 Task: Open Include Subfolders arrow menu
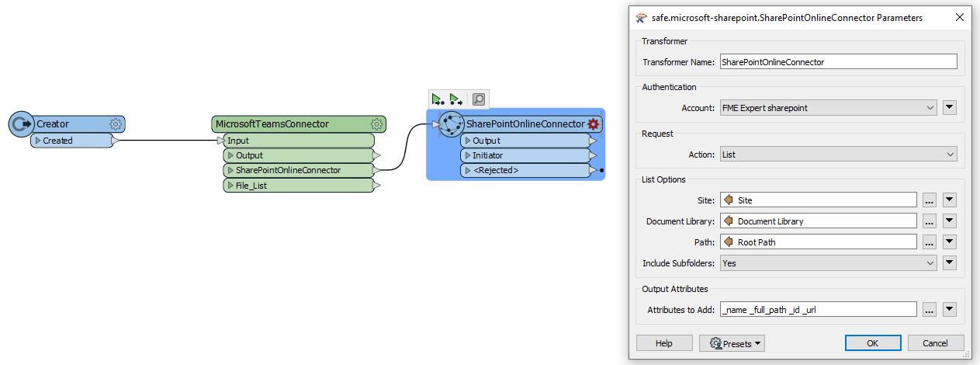click(950, 263)
